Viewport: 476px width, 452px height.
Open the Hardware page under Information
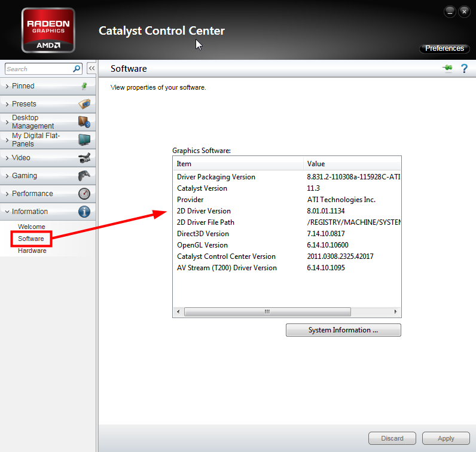point(32,251)
